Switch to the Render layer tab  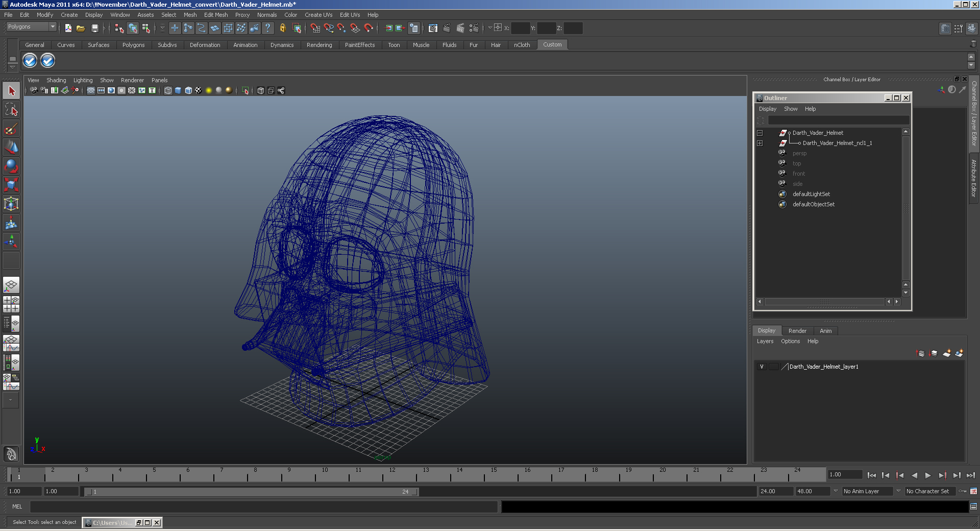coord(797,331)
